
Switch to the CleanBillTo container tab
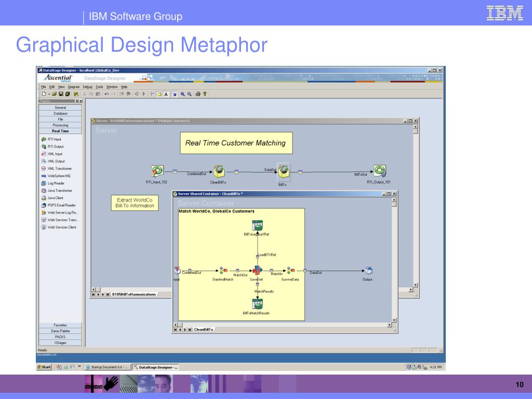pyautogui.click(x=204, y=329)
